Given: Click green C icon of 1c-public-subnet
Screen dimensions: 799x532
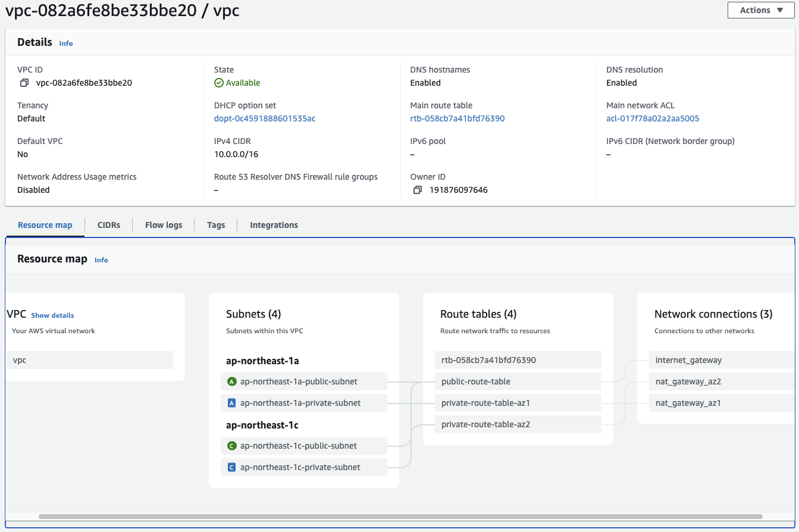Looking at the screenshot, I should click(232, 446).
